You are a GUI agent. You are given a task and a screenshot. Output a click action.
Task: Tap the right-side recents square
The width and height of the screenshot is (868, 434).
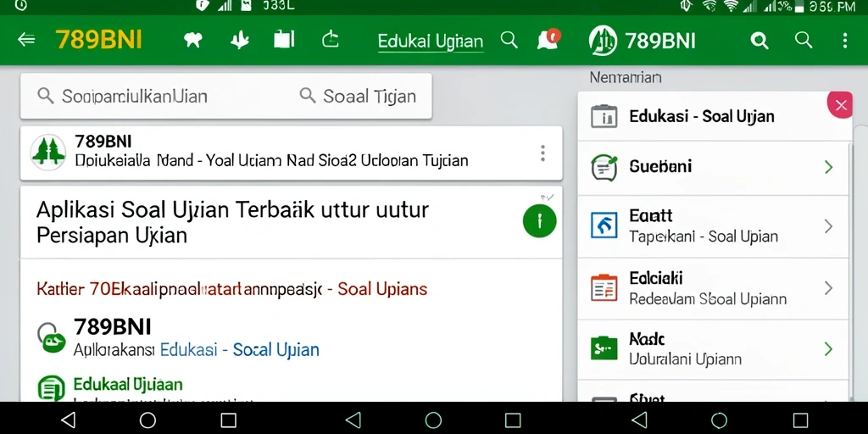pos(800,420)
